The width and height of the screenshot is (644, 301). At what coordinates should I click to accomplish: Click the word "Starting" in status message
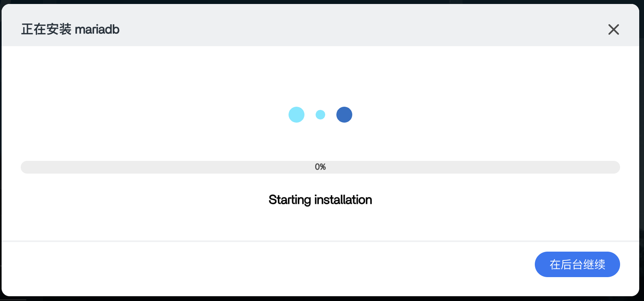point(289,199)
